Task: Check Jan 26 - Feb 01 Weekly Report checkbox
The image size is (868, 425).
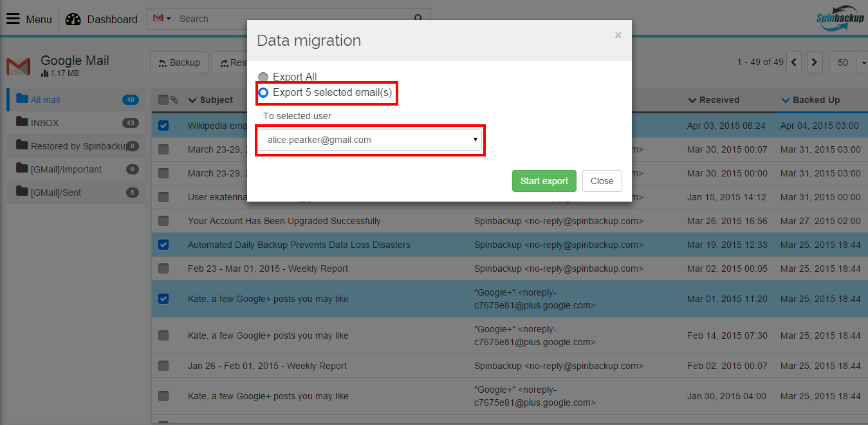Action: [163, 366]
